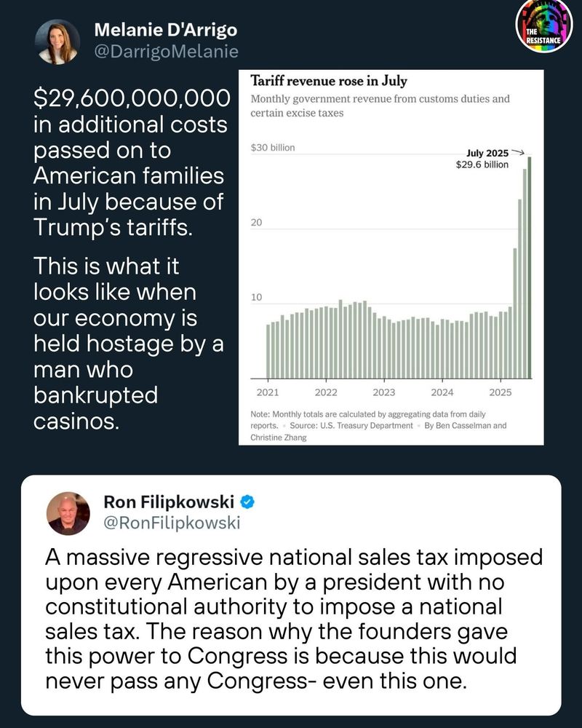
Task: Click the Melanie D'Arrigo display name
Action: [x=166, y=30]
